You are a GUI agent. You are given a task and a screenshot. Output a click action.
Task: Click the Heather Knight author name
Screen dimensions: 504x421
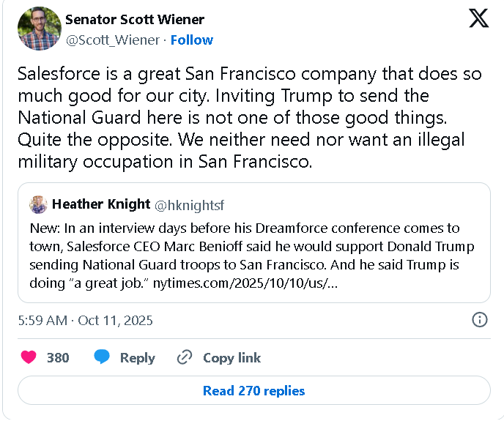(x=101, y=204)
